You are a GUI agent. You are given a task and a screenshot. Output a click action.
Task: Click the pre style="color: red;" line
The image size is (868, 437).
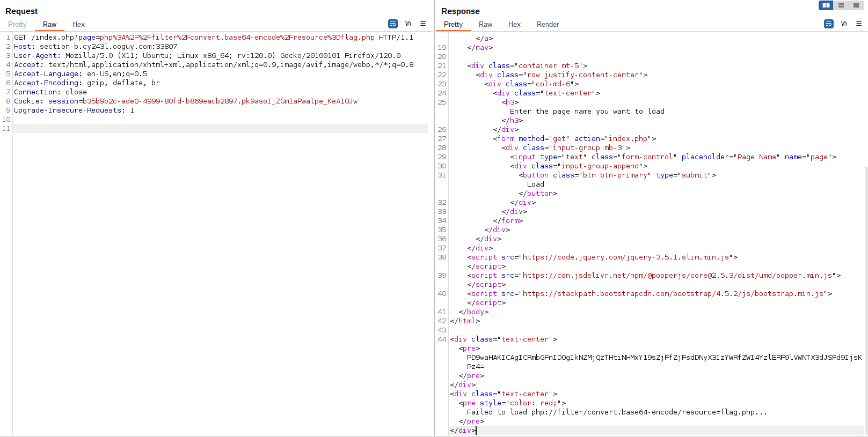pos(512,403)
